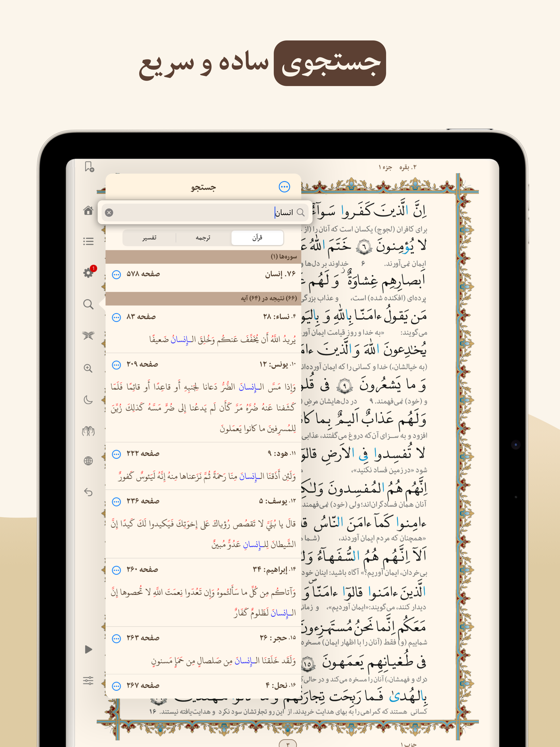The width and height of the screenshot is (560, 747).
Task: Click the back arrow icon
Action: (x=88, y=492)
